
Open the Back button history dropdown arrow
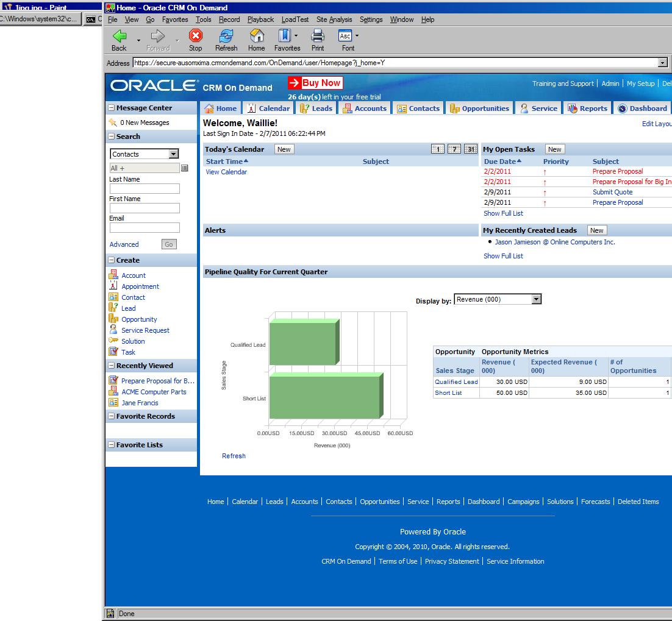pos(138,40)
